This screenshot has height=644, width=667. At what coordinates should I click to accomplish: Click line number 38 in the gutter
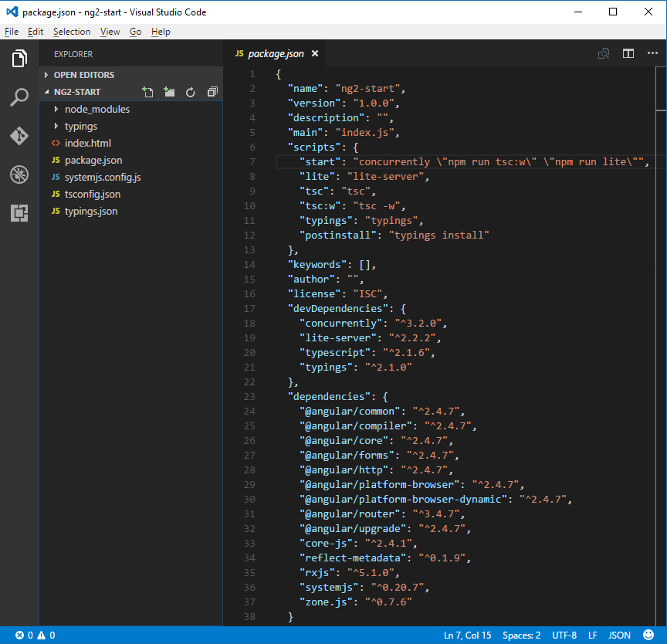(x=249, y=616)
